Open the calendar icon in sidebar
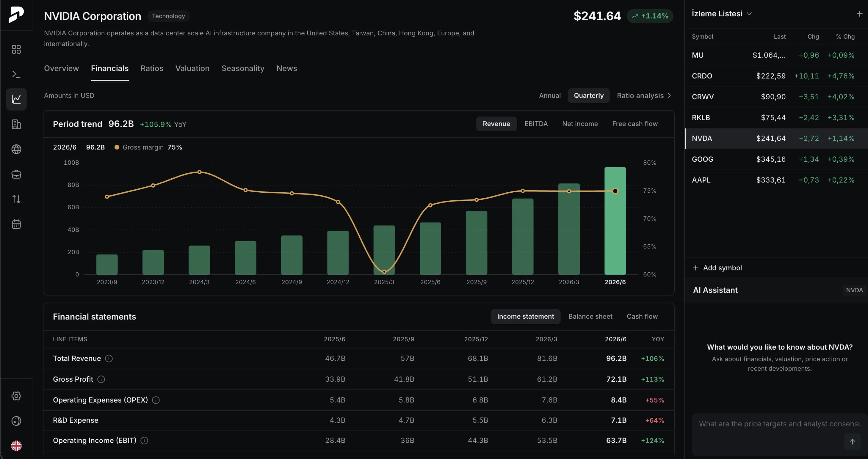 16,224
